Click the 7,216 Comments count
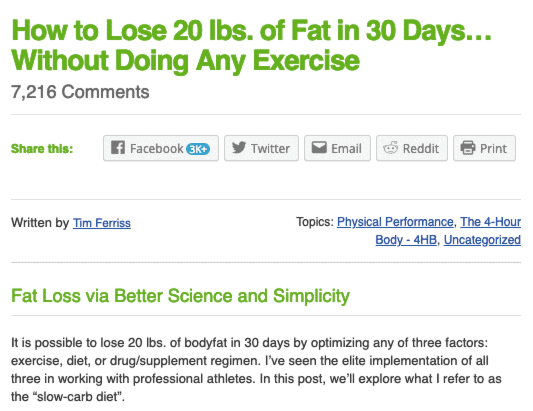 (x=80, y=92)
